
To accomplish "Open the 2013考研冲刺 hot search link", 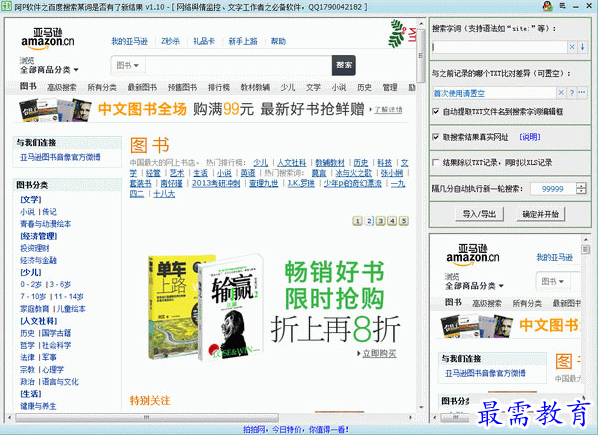I will point(216,183).
